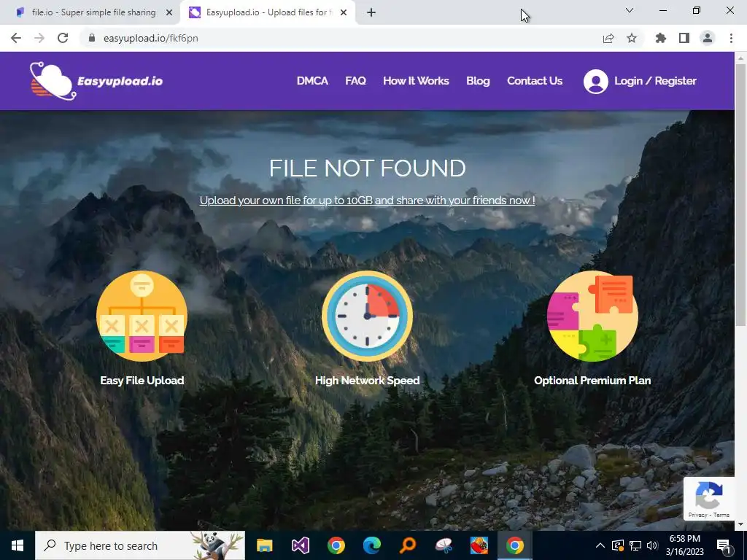Open Chrome profile avatar
The image size is (747, 560).
coord(708,38)
